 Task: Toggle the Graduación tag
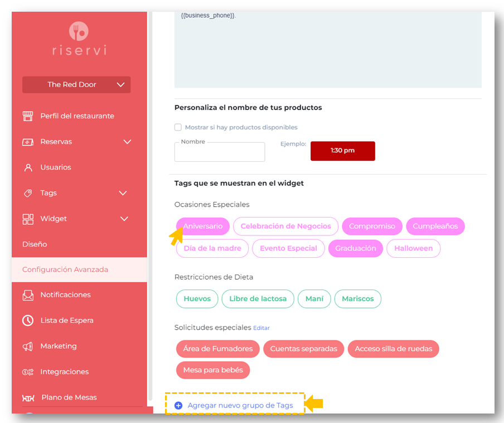pos(356,248)
